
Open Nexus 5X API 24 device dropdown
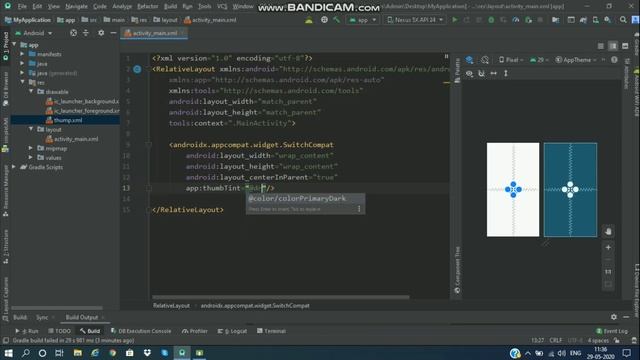(x=414, y=20)
